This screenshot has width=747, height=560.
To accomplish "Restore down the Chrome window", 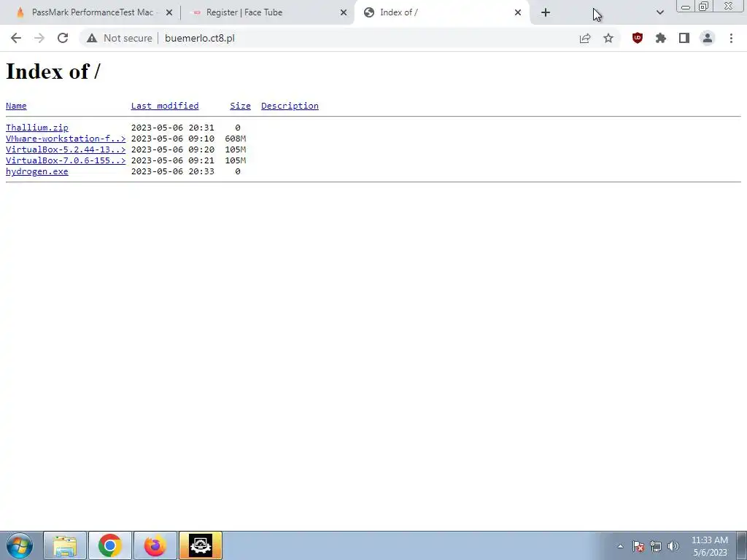I will point(703,6).
